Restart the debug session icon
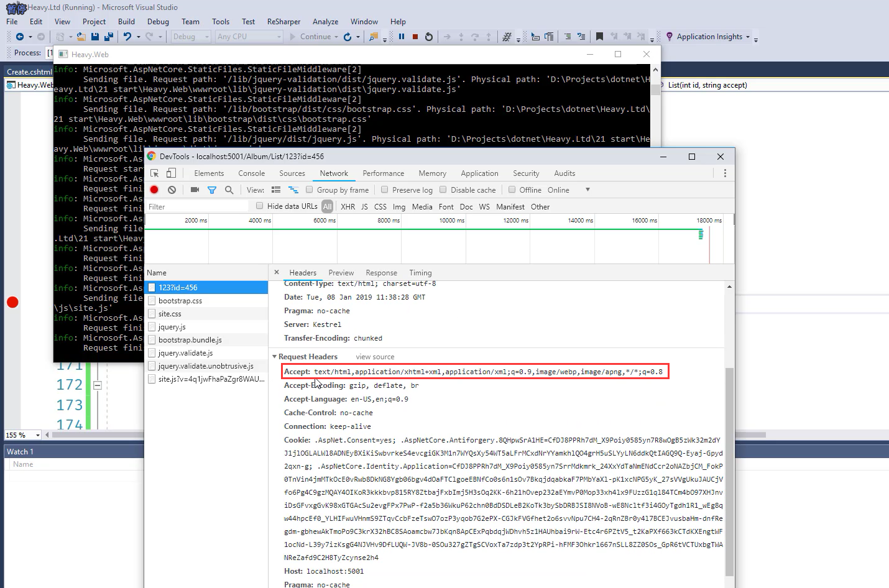Screen dimensions: 889x588 (429, 37)
